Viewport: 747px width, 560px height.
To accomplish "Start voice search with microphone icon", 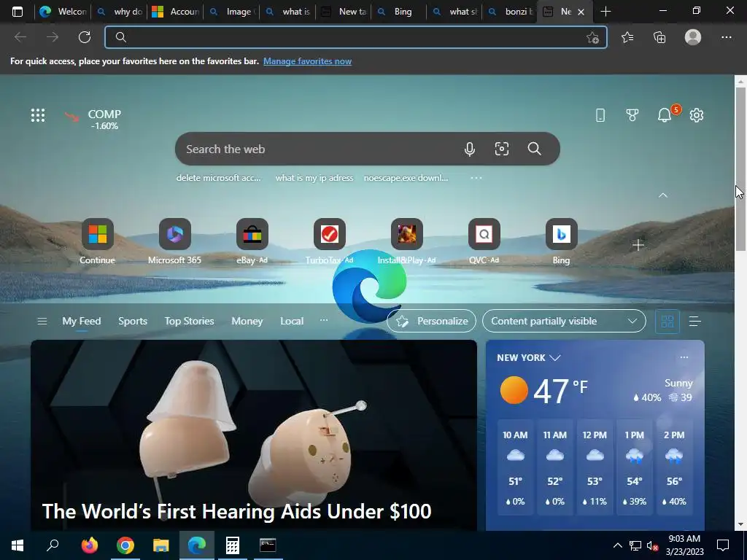I will 469,149.
